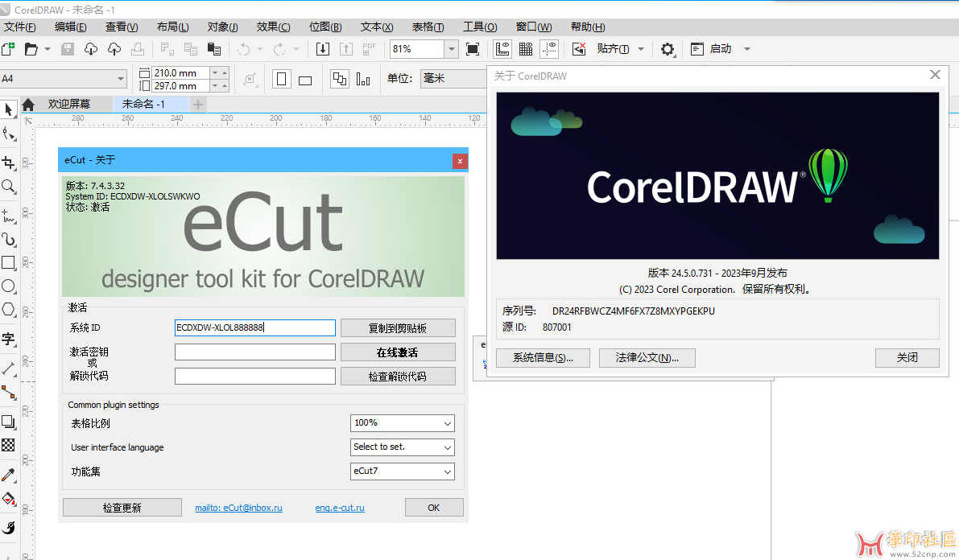959x560 pixels.
Task: Select the Drop shadow tool
Action: coord(9,422)
